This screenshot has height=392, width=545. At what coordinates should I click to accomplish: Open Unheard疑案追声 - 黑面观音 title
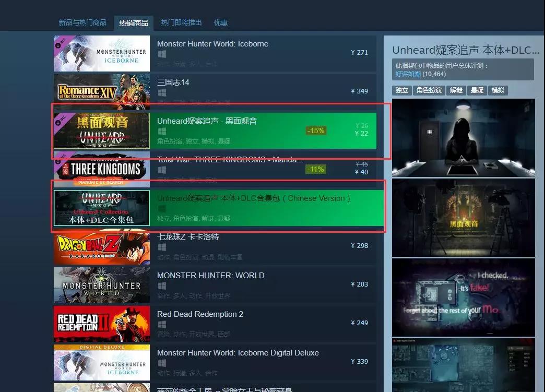coord(207,121)
